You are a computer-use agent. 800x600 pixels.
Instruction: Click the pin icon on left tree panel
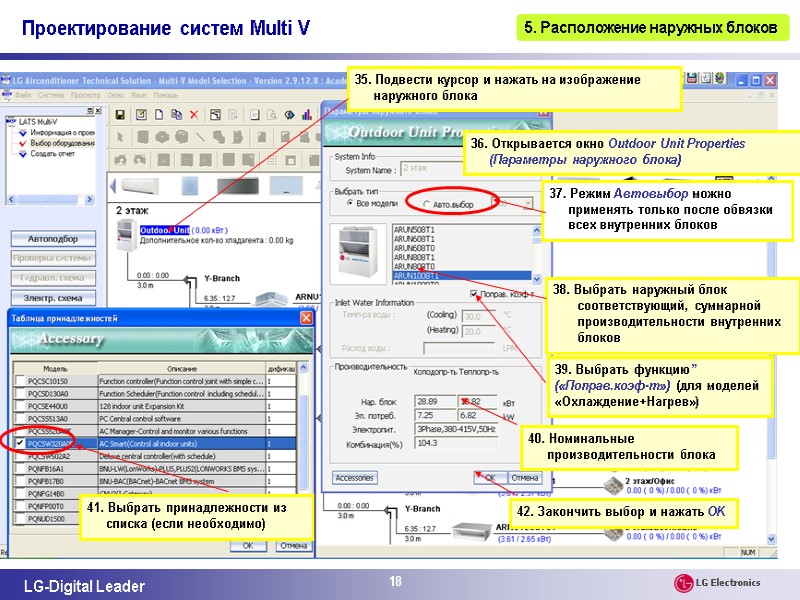pos(90,110)
